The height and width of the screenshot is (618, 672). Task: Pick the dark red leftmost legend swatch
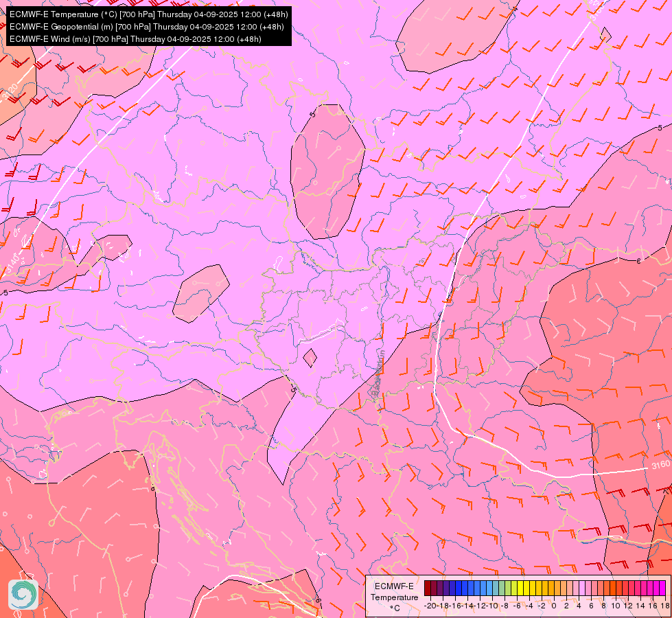point(428,588)
